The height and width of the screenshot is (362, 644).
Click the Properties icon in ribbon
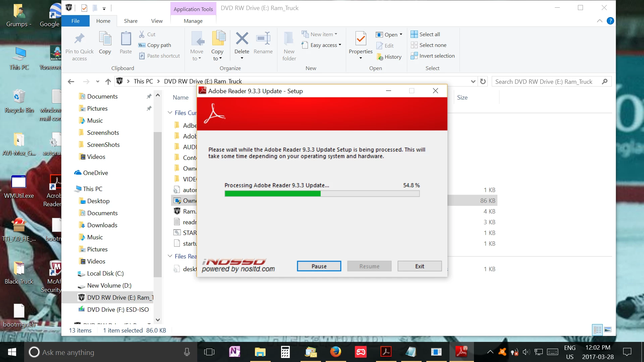click(361, 39)
